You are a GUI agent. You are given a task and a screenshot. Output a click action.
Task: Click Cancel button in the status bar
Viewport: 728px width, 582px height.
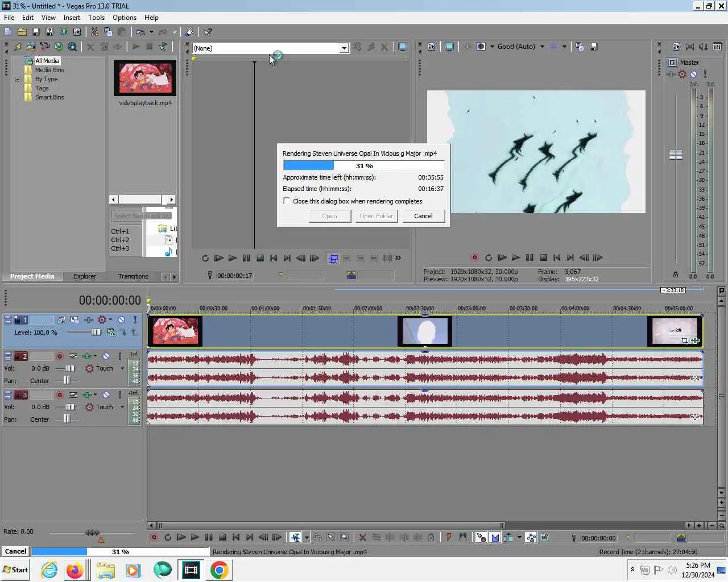click(x=15, y=551)
